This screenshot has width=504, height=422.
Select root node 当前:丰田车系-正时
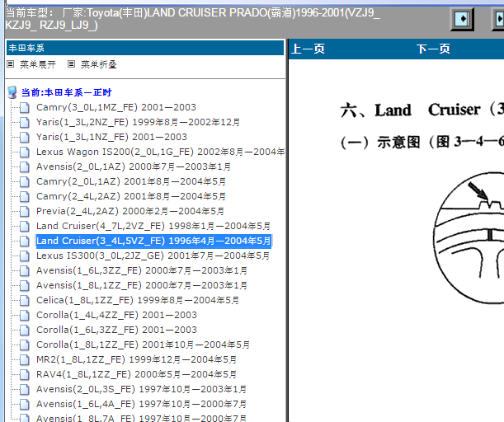[x=66, y=92]
